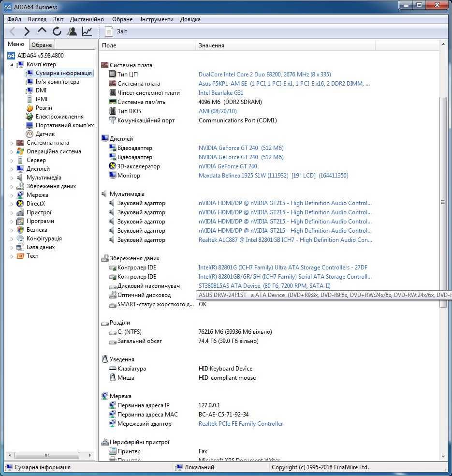The image size is (452, 476).
Task: Open the Intel Bearlake G31 chipset link
Action: pos(221,93)
